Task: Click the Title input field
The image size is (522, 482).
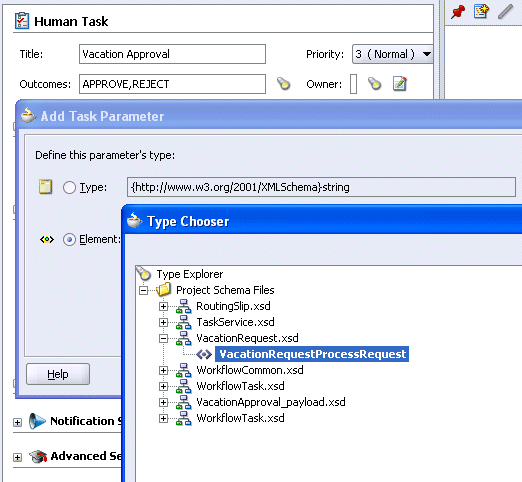Action: (x=172, y=54)
